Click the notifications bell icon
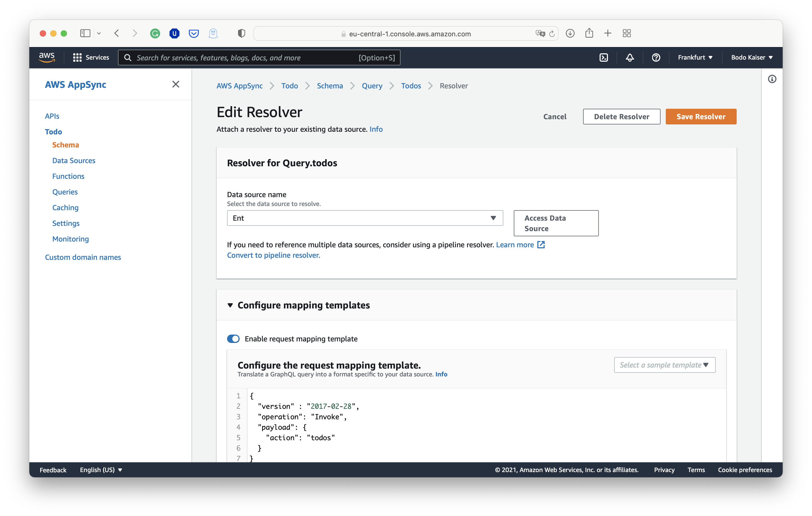The width and height of the screenshot is (812, 516). (630, 57)
